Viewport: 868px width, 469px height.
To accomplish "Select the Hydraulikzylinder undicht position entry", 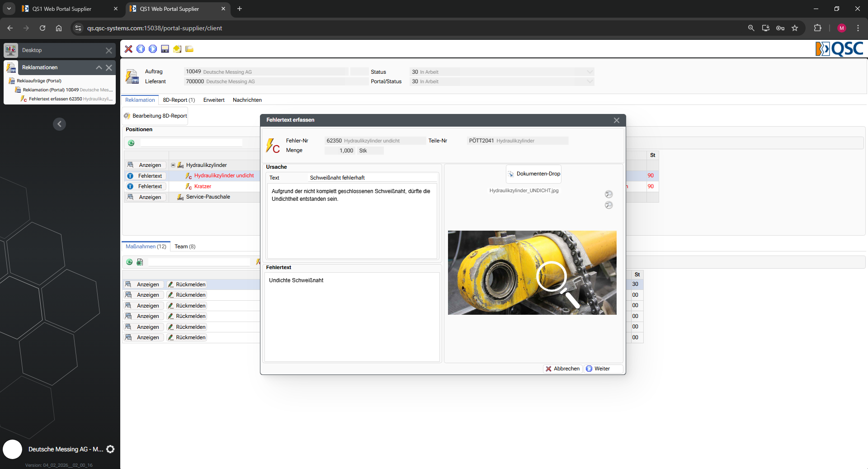I will coord(224,175).
